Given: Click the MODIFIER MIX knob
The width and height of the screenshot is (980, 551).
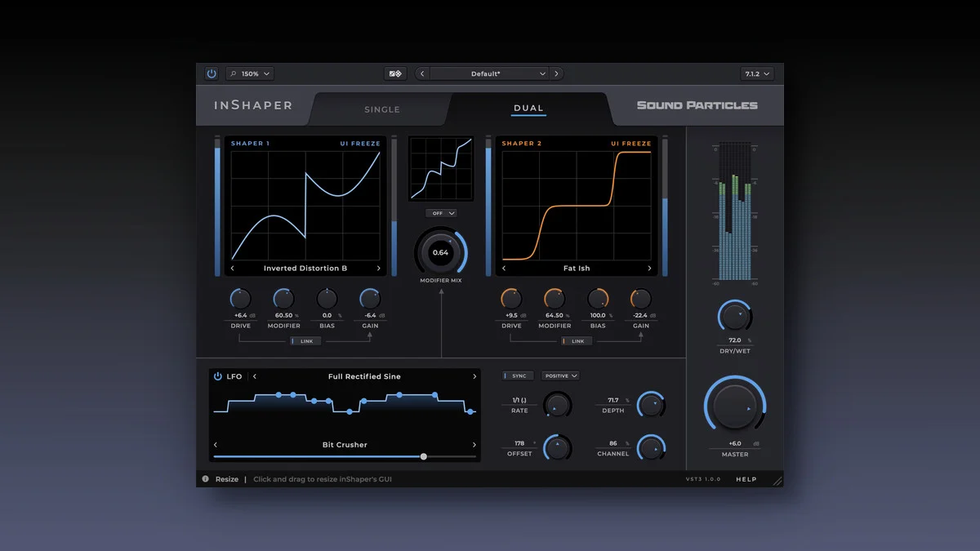Looking at the screenshot, I should [x=441, y=253].
